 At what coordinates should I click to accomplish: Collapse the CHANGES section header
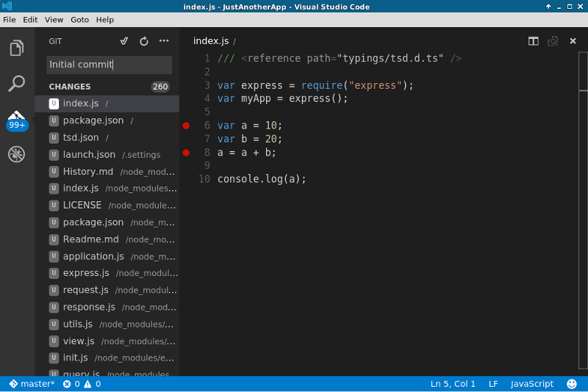(70, 87)
